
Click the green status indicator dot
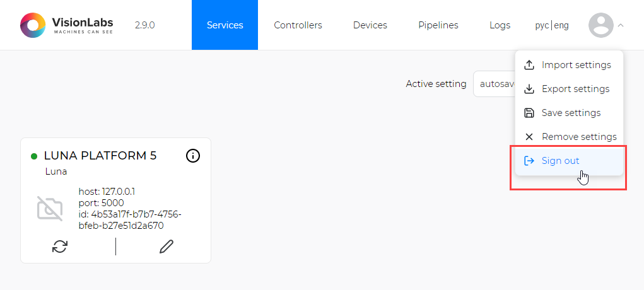(34, 156)
